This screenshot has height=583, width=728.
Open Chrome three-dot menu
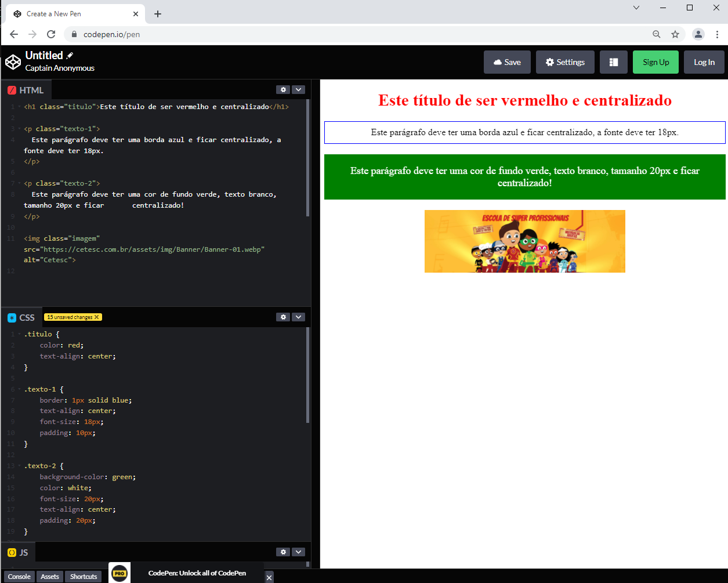[717, 34]
